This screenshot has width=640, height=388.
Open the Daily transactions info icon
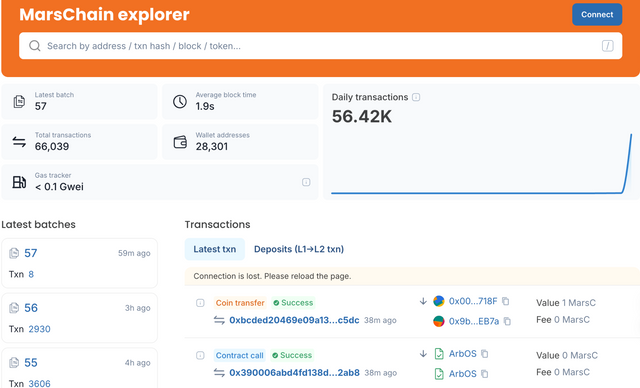coord(416,97)
